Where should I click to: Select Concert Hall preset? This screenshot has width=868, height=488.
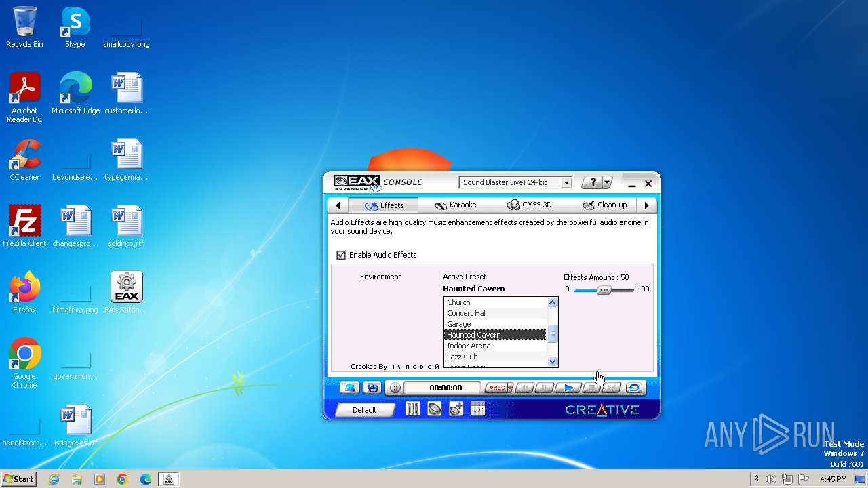(x=495, y=313)
